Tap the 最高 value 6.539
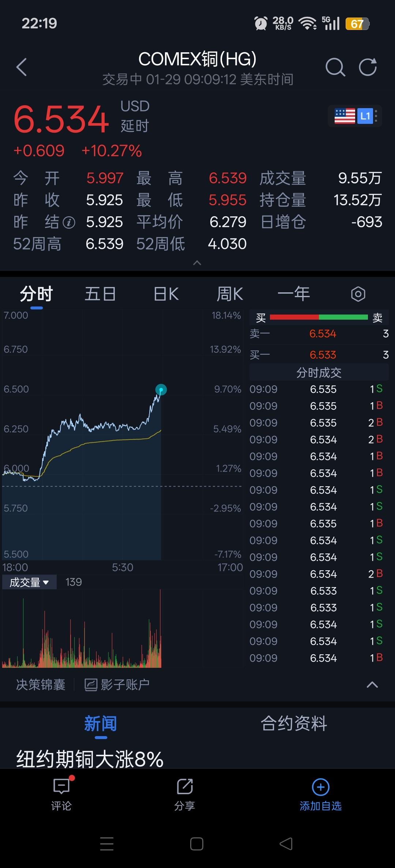The image size is (395, 868). 227,178
